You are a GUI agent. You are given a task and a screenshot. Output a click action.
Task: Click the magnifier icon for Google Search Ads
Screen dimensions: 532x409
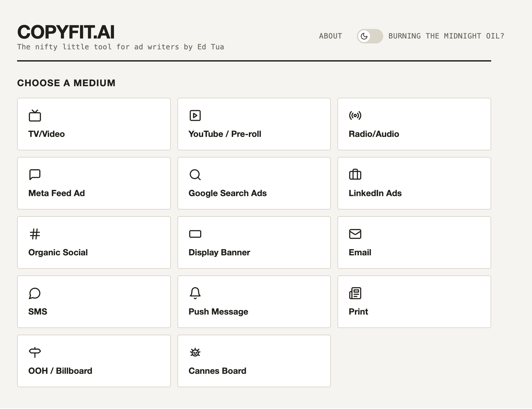click(x=195, y=175)
